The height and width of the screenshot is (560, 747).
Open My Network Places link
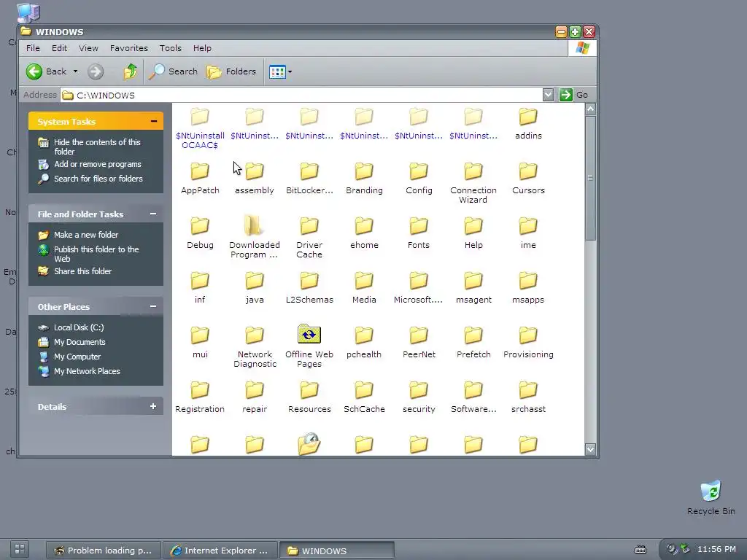tap(87, 371)
